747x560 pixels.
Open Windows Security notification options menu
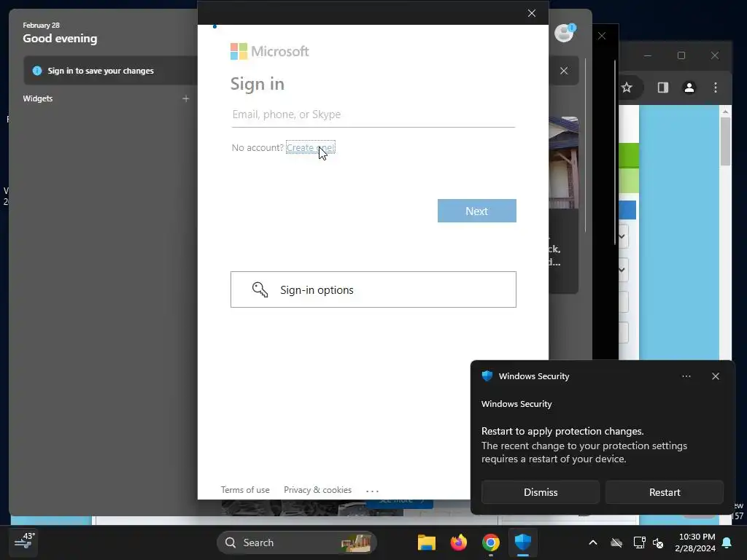pos(686,376)
